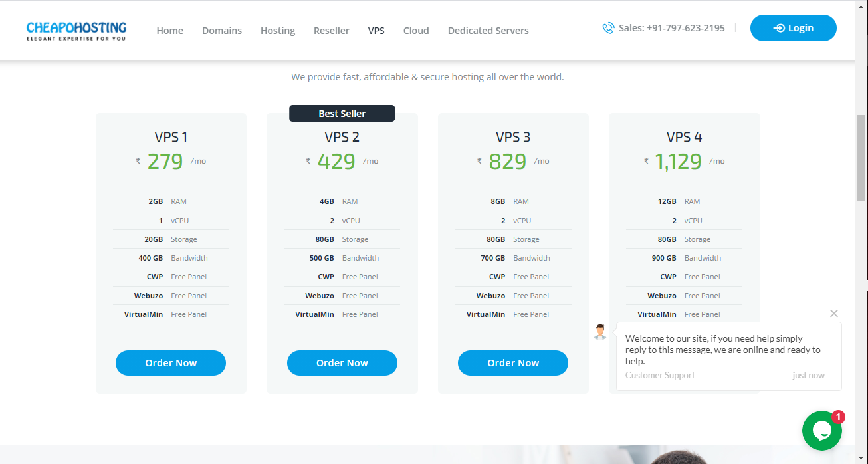Open the Reseller menu item

click(332, 31)
